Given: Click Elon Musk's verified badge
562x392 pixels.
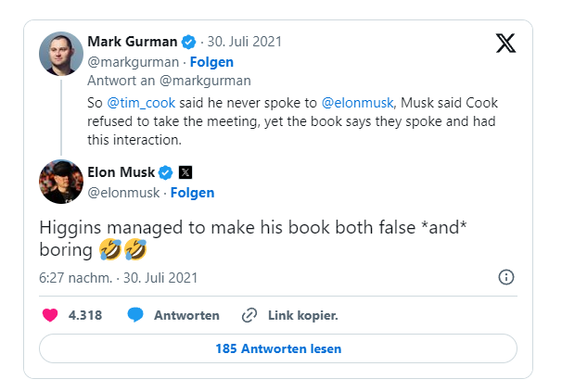Looking at the screenshot, I should point(165,171).
